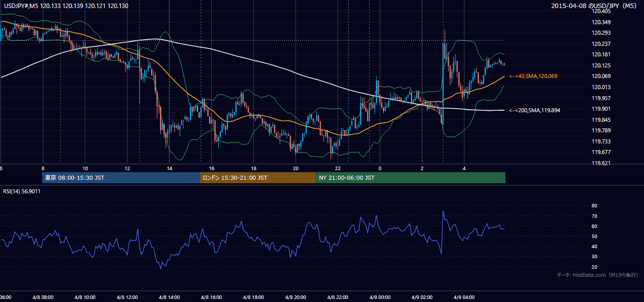Click price axis value 119.901
This screenshot has width=644, height=302.
[601, 109]
